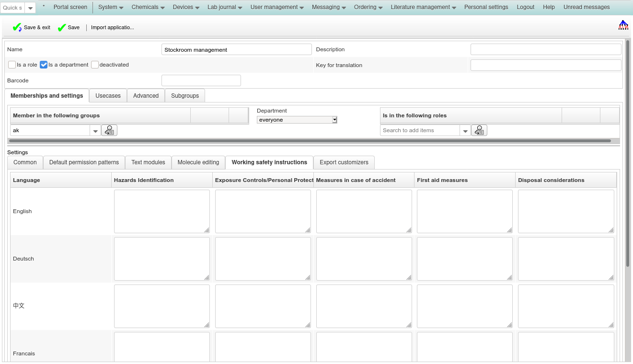Click the Logout link
Image resolution: width=633 pixels, height=364 pixels.
(x=525, y=7)
